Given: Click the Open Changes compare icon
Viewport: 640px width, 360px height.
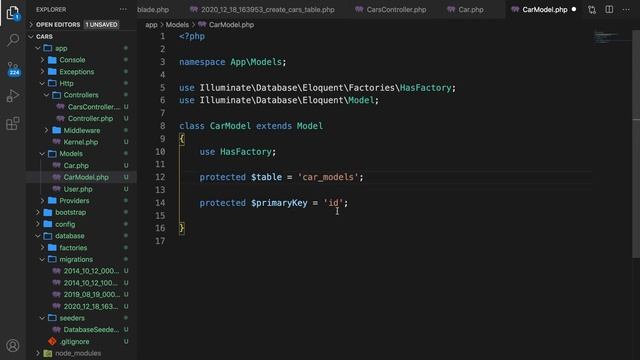Looking at the screenshot, I should point(591,9).
